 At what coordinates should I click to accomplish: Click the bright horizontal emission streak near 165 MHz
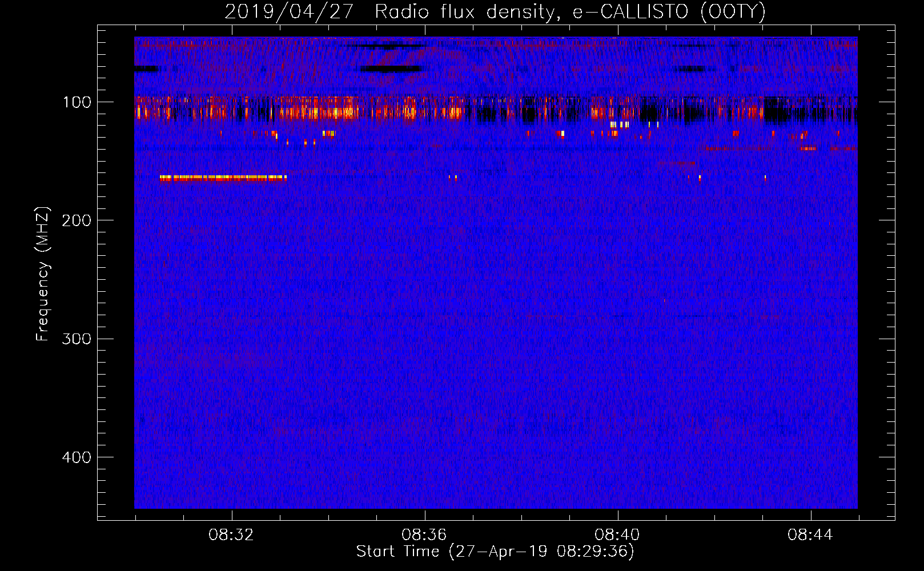click(x=223, y=178)
